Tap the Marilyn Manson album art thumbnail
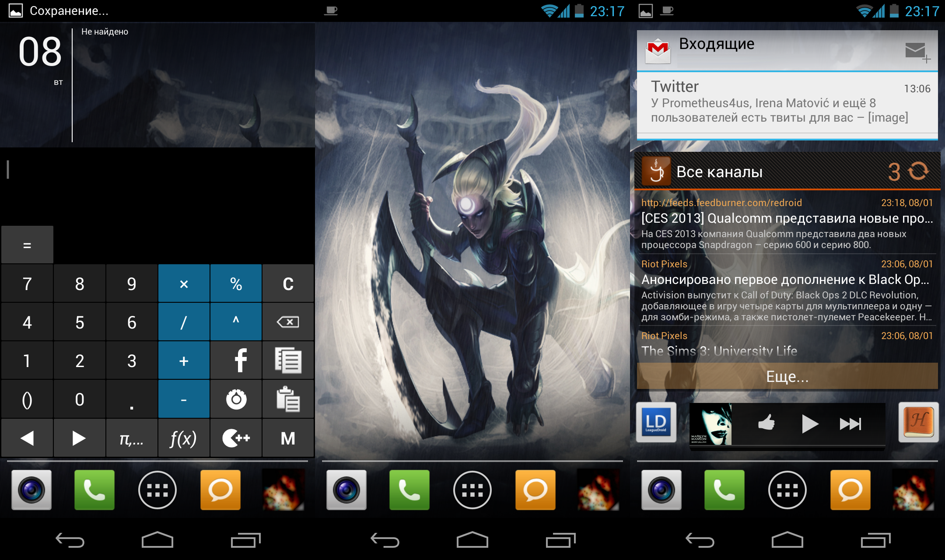 710,424
